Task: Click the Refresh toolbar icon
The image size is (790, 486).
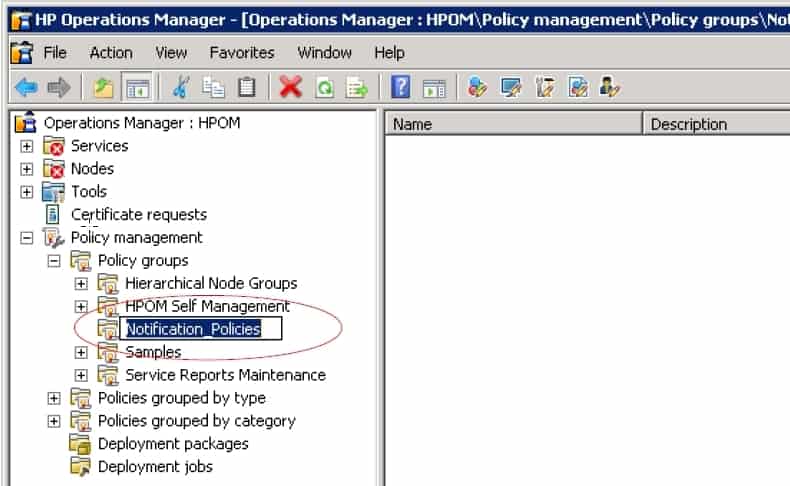Action: tap(324, 88)
